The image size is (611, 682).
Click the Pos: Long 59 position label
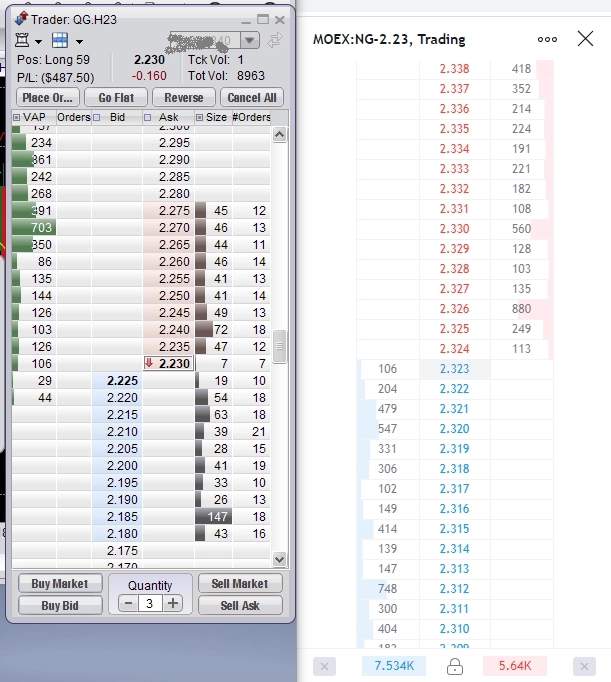[53, 60]
